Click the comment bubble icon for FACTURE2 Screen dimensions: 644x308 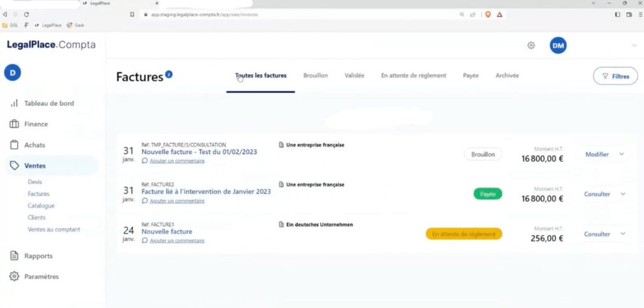point(145,201)
